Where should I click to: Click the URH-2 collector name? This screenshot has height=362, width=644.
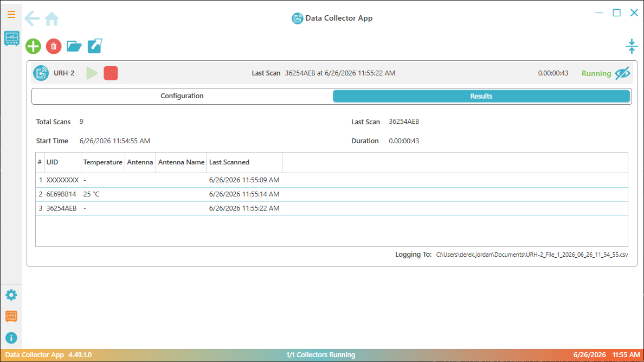[64, 73]
